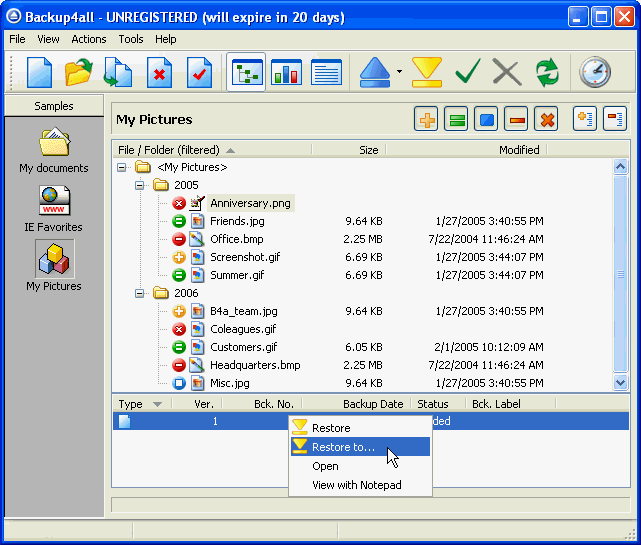Image resolution: width=641 pixels, height=545 pixels.
Task: Click the New backup job icon
Action: (39, 73)
